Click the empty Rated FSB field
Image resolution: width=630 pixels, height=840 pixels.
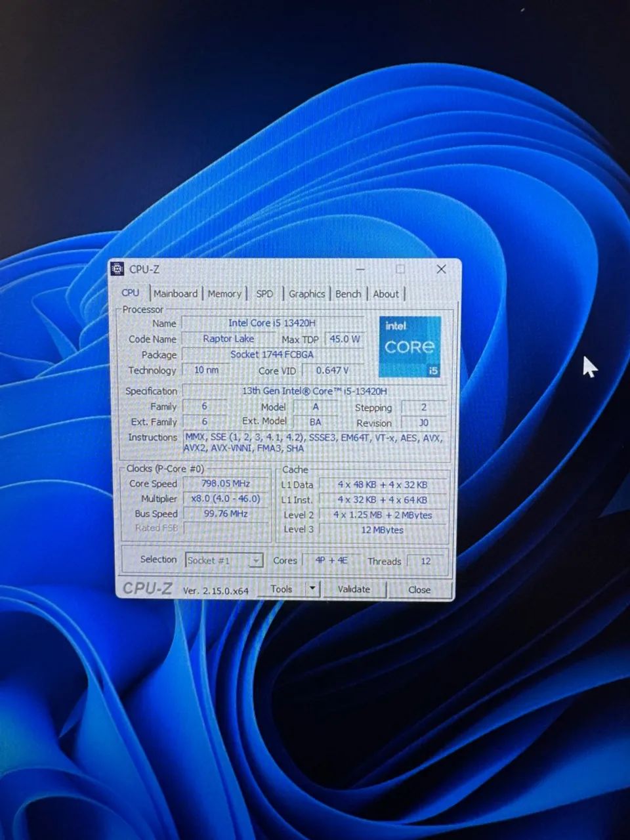[x=225, y=528]
